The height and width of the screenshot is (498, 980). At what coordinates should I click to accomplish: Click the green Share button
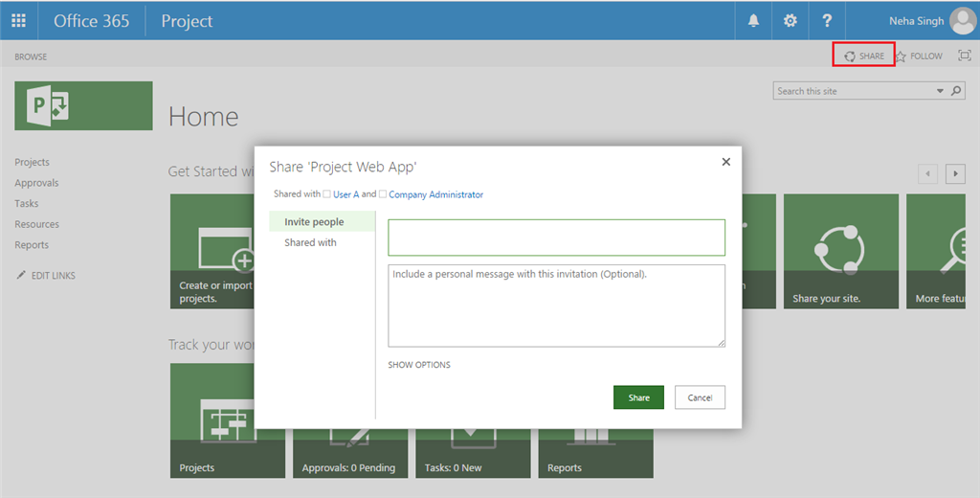click(x=638, y=397)
